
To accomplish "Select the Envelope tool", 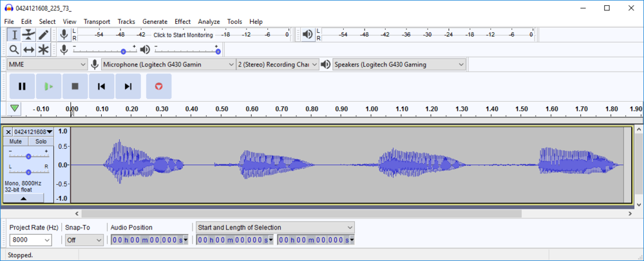I will pos(28,35).
